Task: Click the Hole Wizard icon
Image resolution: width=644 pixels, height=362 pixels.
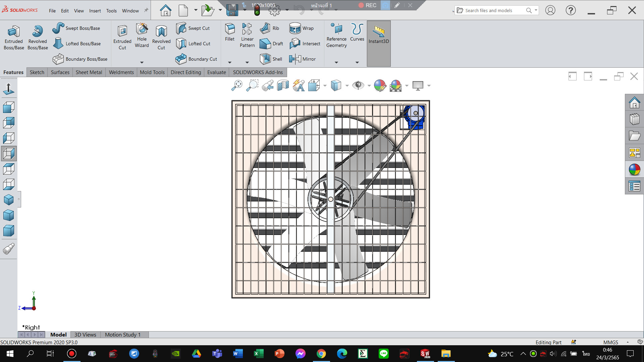Action: (x=142, y=29)
